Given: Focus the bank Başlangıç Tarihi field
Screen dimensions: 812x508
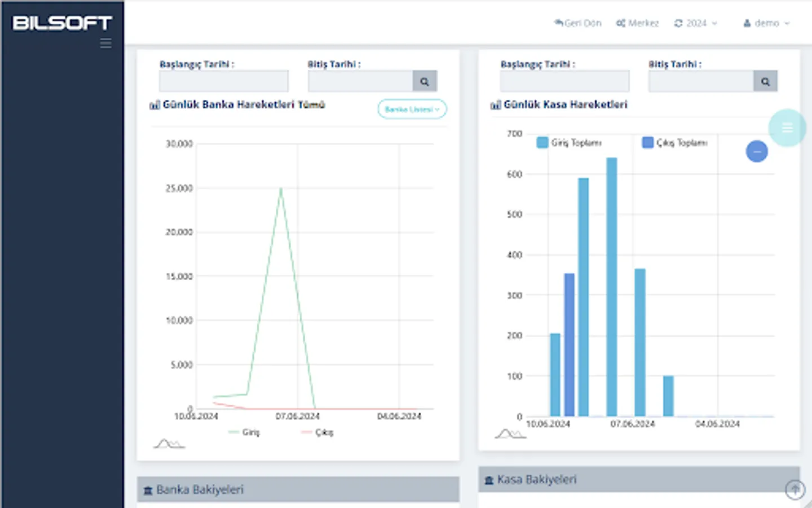Looking at the screenshot, I should pyautogui.click(x=224, y=81).
